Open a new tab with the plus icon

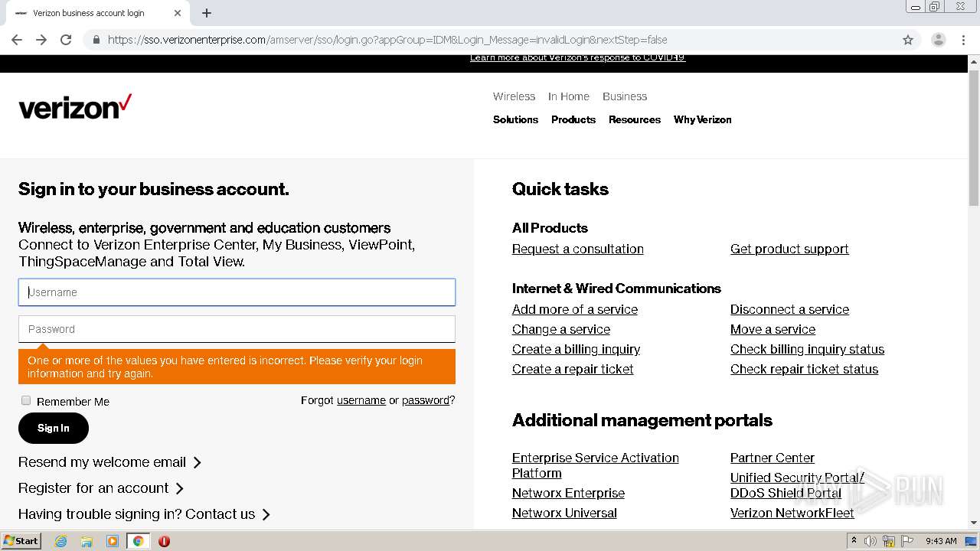tap(207, 13)
